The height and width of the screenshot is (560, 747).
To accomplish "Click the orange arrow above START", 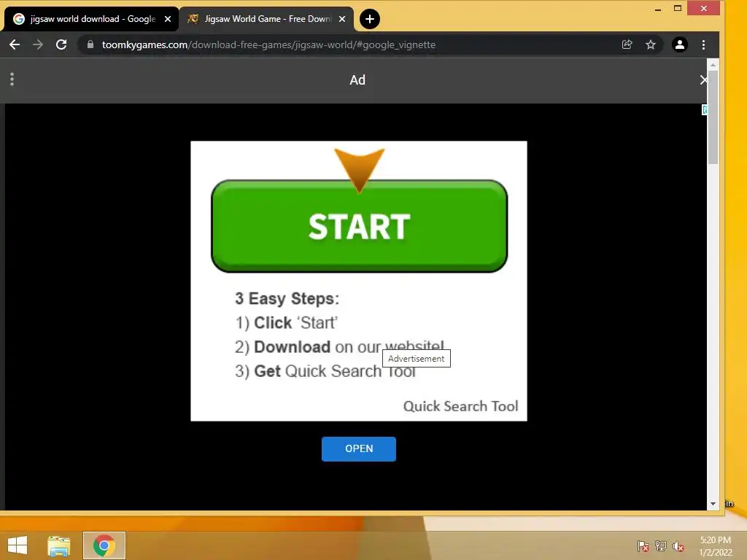I will [x=359, y=171].
